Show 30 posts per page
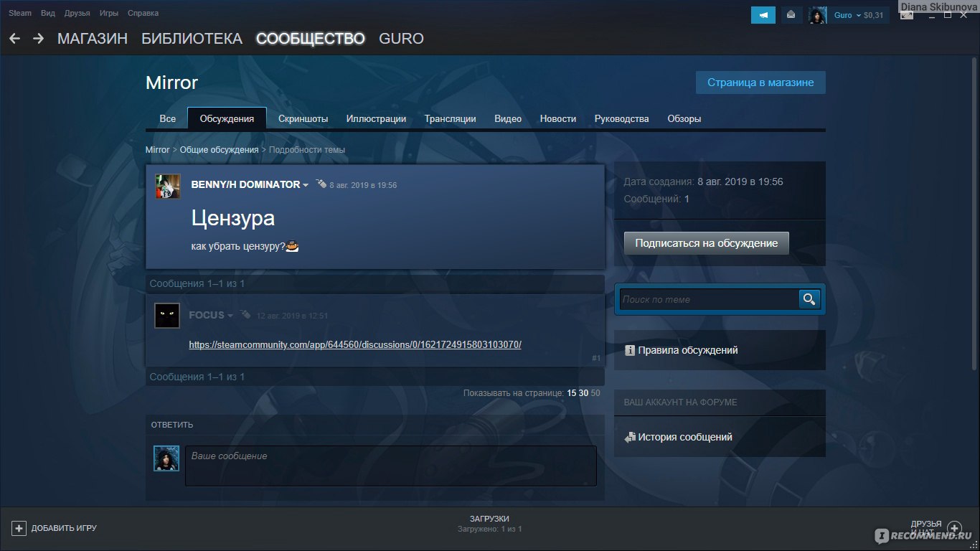Image resolution: width=980 pixels, height=551 pixels. [x=583, y=393]
